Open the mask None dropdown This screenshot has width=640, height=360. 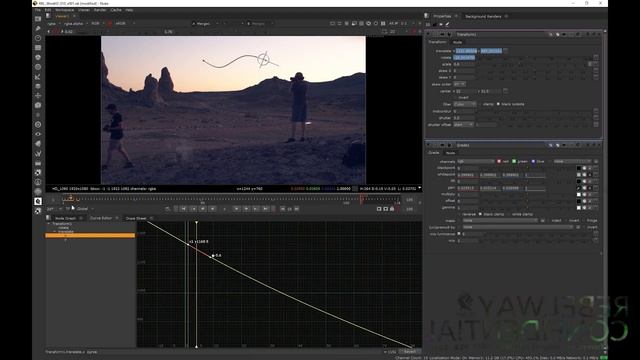[500, 220]
